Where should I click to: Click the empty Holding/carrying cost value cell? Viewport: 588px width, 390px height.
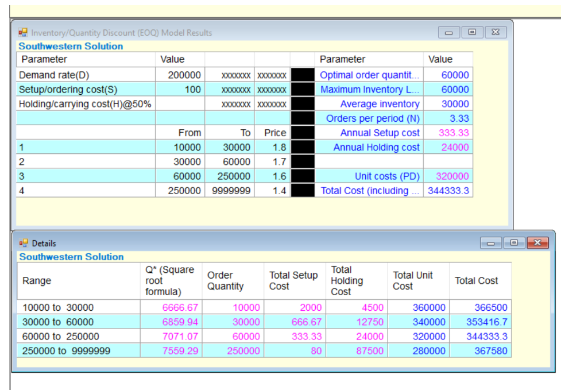[180, 104]
